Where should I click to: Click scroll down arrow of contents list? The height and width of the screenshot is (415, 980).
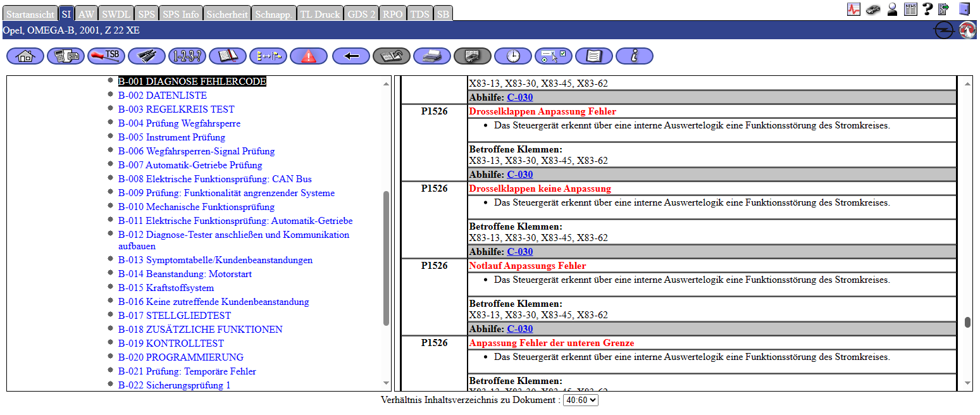click(387, 383)
